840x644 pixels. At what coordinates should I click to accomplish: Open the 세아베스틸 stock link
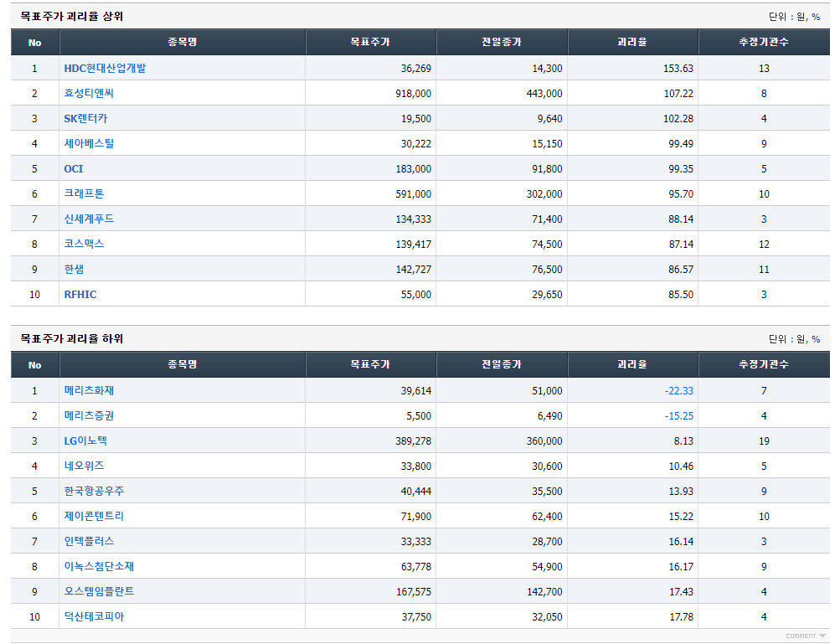tap(89, 143)
